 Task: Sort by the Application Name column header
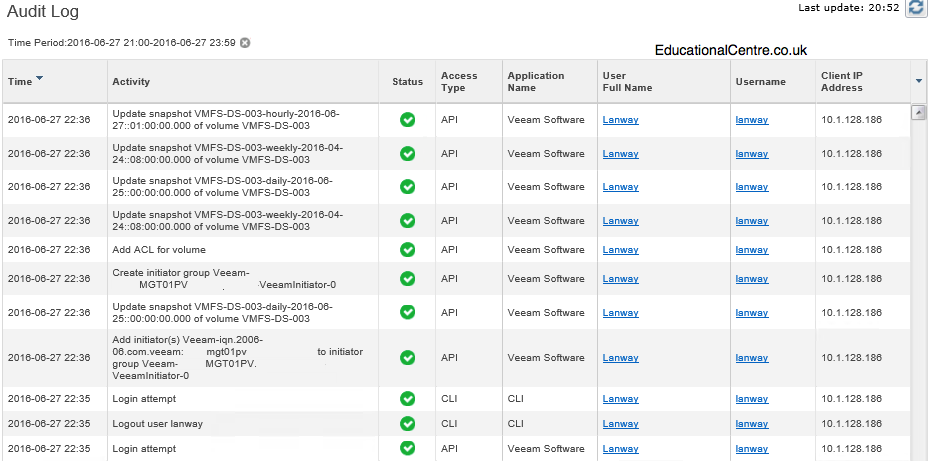click(536, 81)
